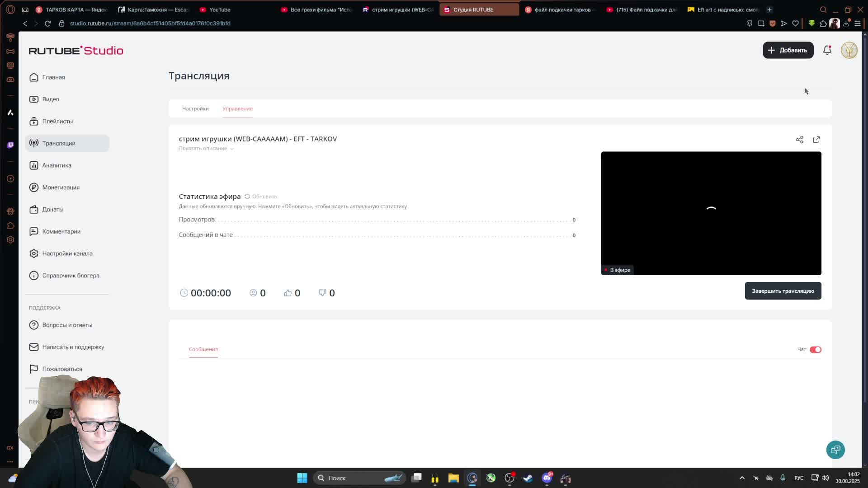Screen dimensions: 868x488
Task: Toggle the Чат switch off
Action: 815,350
